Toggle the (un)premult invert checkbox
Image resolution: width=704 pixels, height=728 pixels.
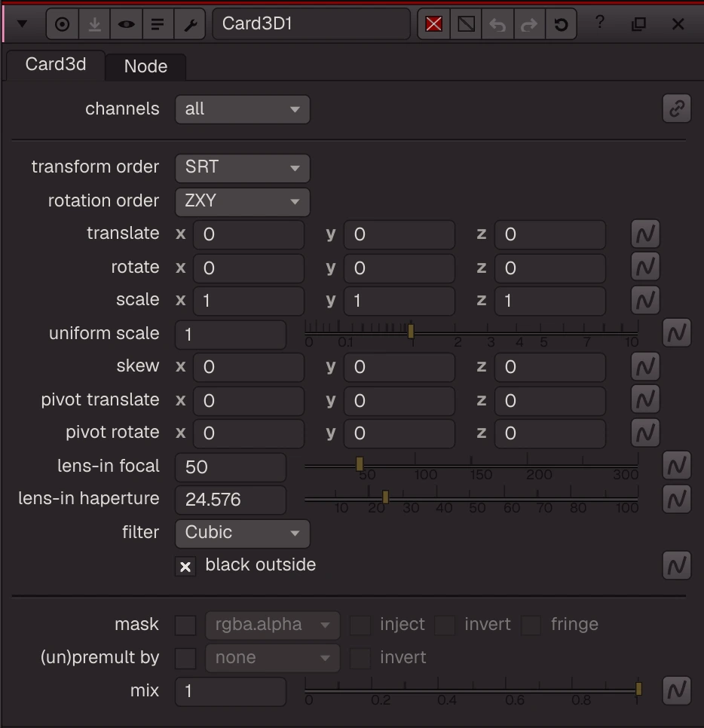click(x=360, y=659)
